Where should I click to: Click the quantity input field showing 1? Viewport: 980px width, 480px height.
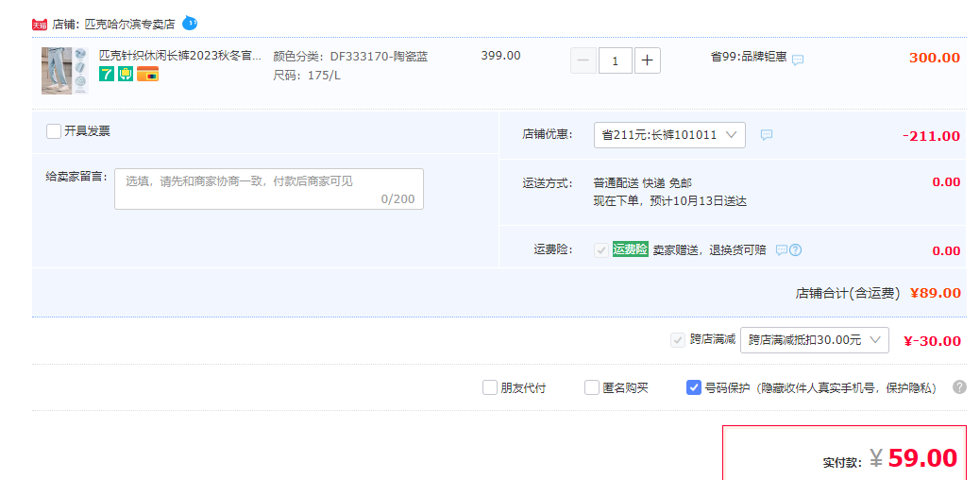click(616, 60)
